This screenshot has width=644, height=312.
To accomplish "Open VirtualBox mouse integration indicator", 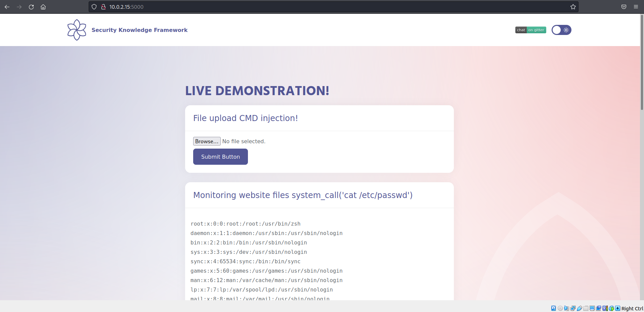I will click(x=611, y=308).
